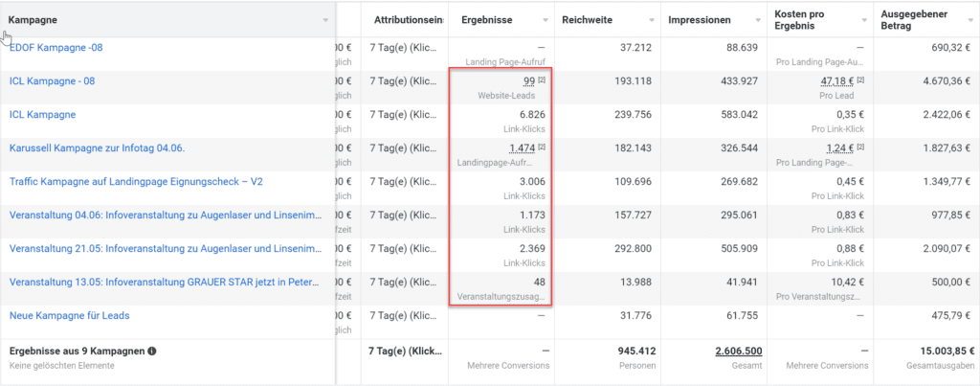The width and height of the screenshot is (980, 386).
Task: Click the footnote [2] marker next to 99 results
Action: coord(542,82)
